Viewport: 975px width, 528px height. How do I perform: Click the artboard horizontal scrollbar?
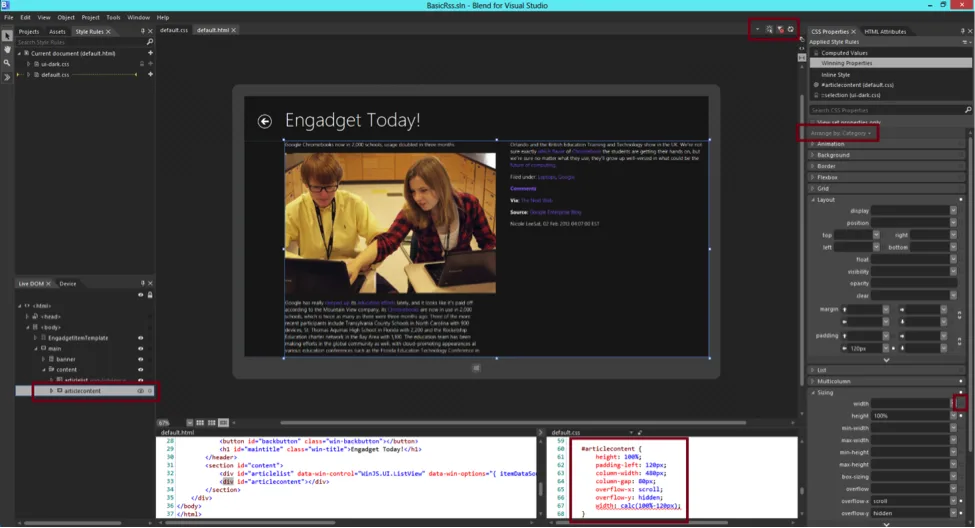512,423
